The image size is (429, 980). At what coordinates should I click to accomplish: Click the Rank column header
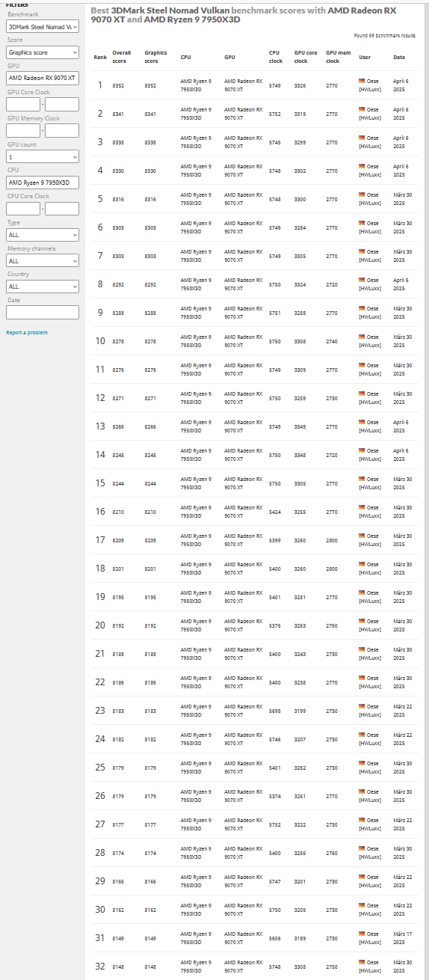coord(100,57)
